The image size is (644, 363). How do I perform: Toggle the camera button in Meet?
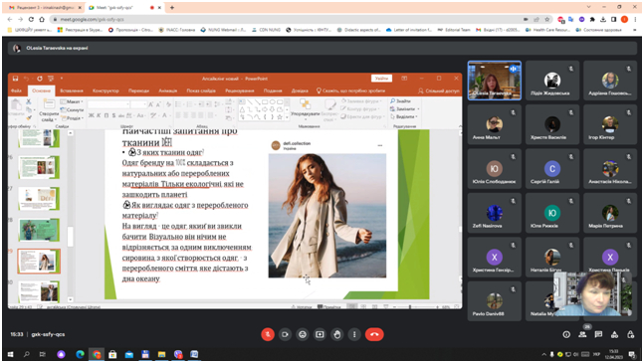coord(285,334)
